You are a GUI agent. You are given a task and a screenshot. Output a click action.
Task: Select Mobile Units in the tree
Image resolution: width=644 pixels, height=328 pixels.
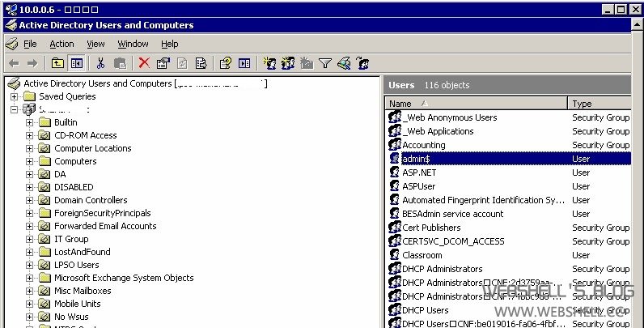point(77,304)
